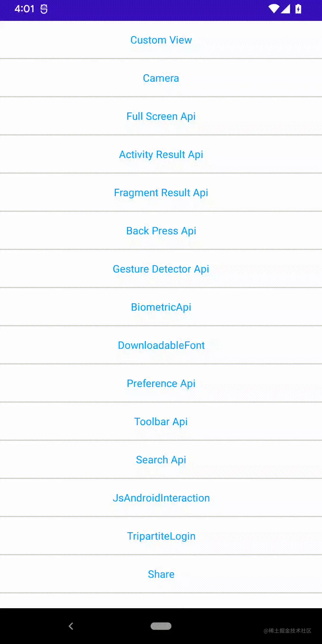
Task: Select Full Screen Api
Action: (x=161, y=116)
